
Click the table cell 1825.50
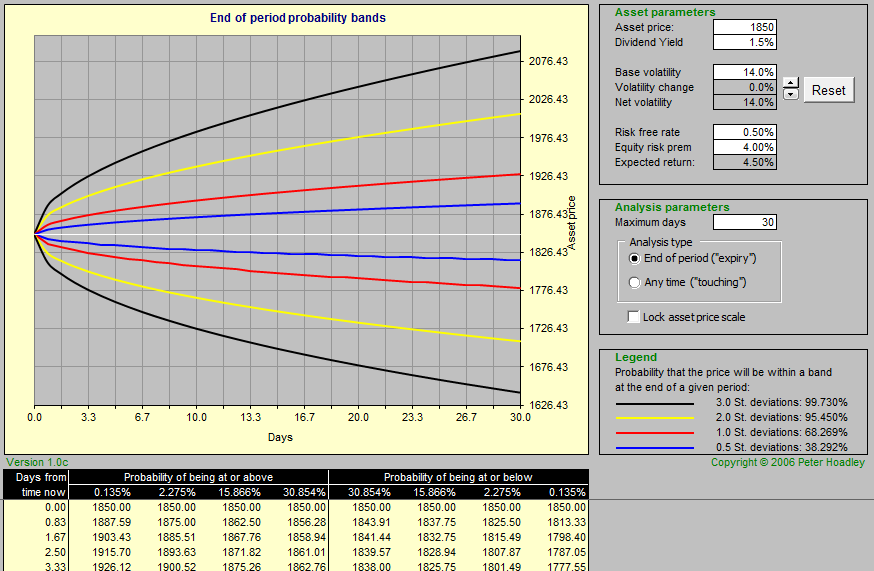(x=501, y=522)
